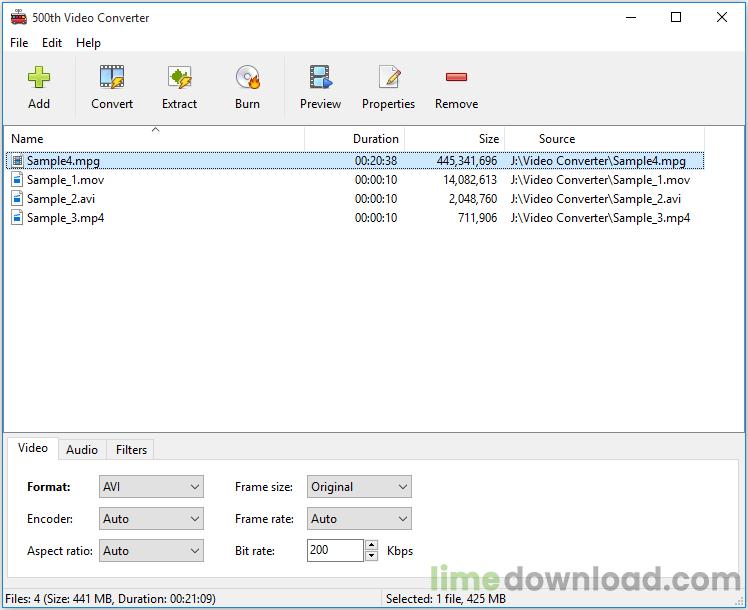Click the Sample_1.mov file icon
This screenshot has width=748, height=610.
point(17,180)
